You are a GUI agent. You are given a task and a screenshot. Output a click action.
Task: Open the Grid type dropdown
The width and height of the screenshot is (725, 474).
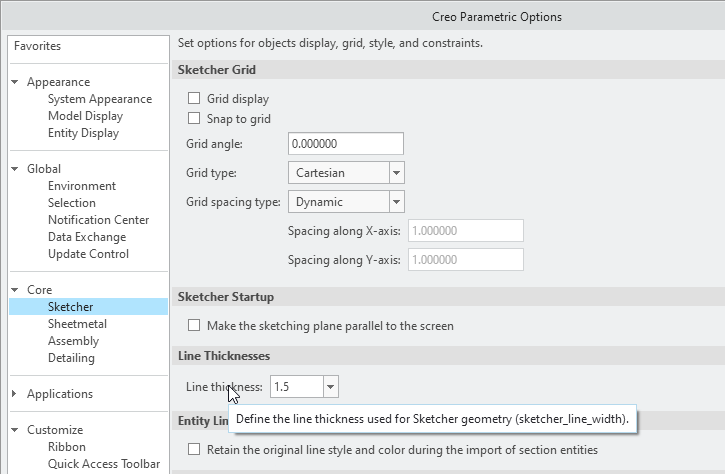[x=396, y=173]
